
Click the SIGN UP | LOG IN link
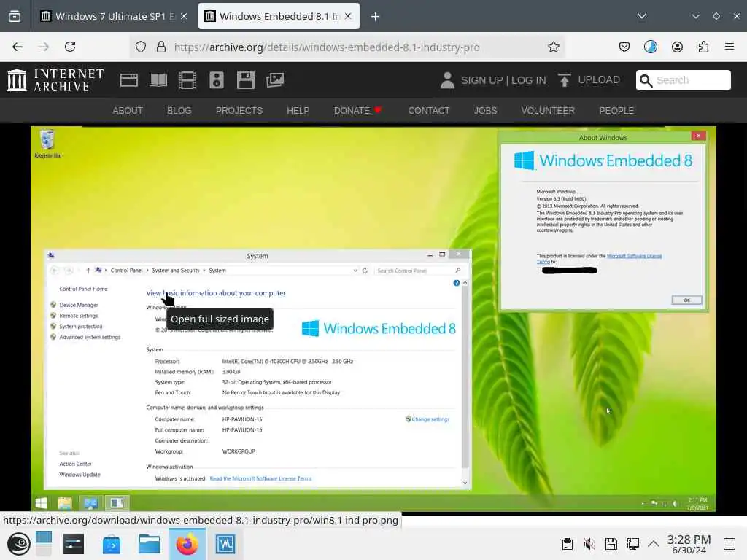pyautogui.click(x=503, y=80)
